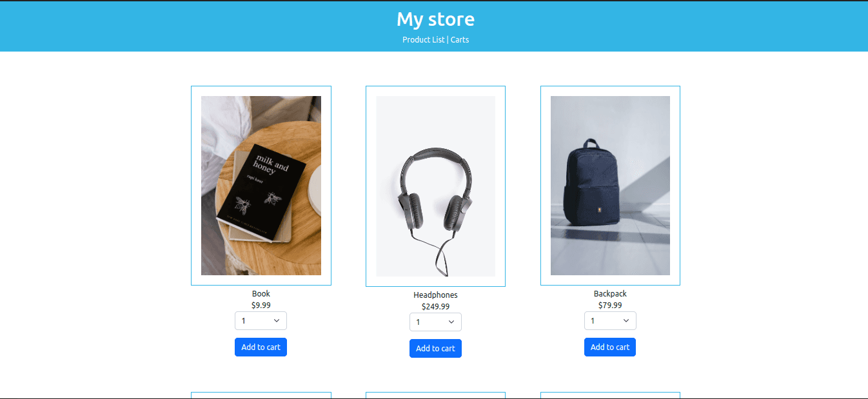
Task: Add the Headphones to cart
Action: tap(435, 348)
